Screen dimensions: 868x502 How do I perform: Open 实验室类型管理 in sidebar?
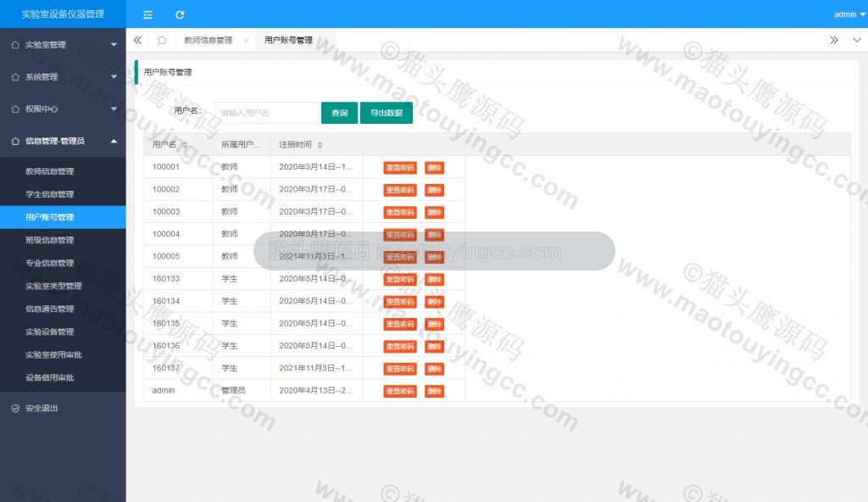pyautogui.click(x=63, y=286)
